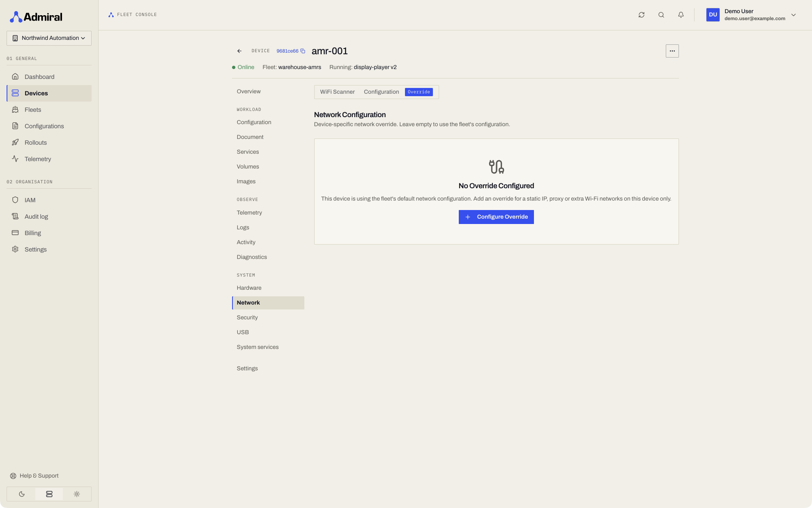Open Settings in main sidebar
The width and height of the screenshot is (812, 508).
coord(49,249)
